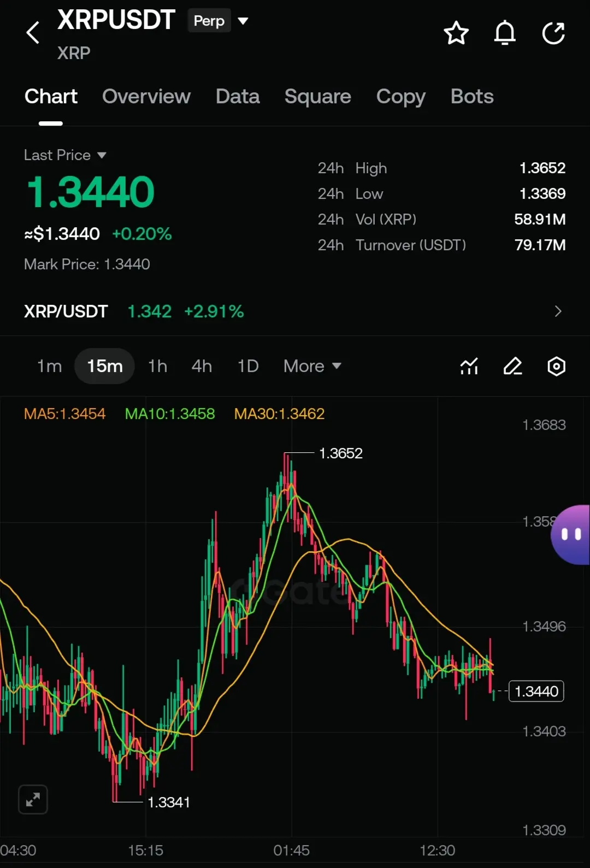Go to the Copy tab
Viewport: 590px width, 868px height.
point(401,97)
